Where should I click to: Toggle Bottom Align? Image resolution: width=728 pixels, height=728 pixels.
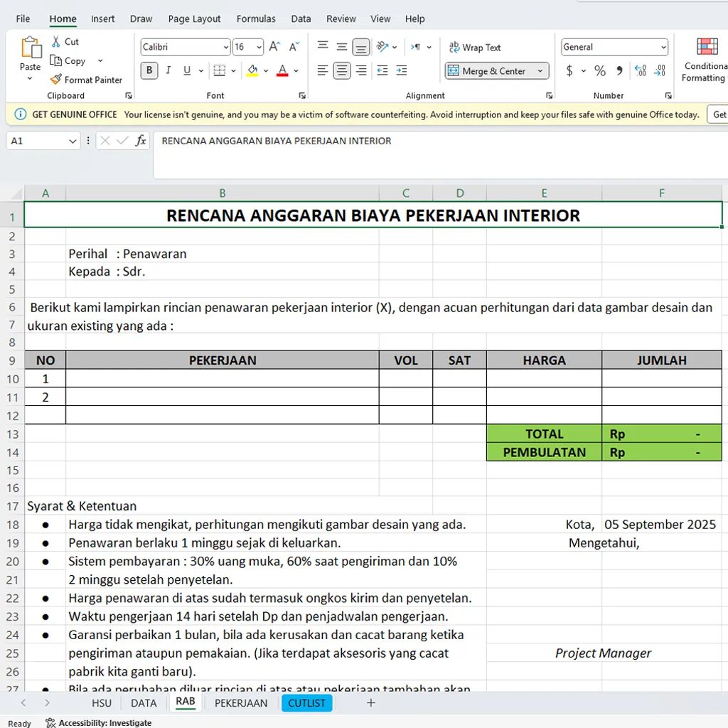[360, 46]
